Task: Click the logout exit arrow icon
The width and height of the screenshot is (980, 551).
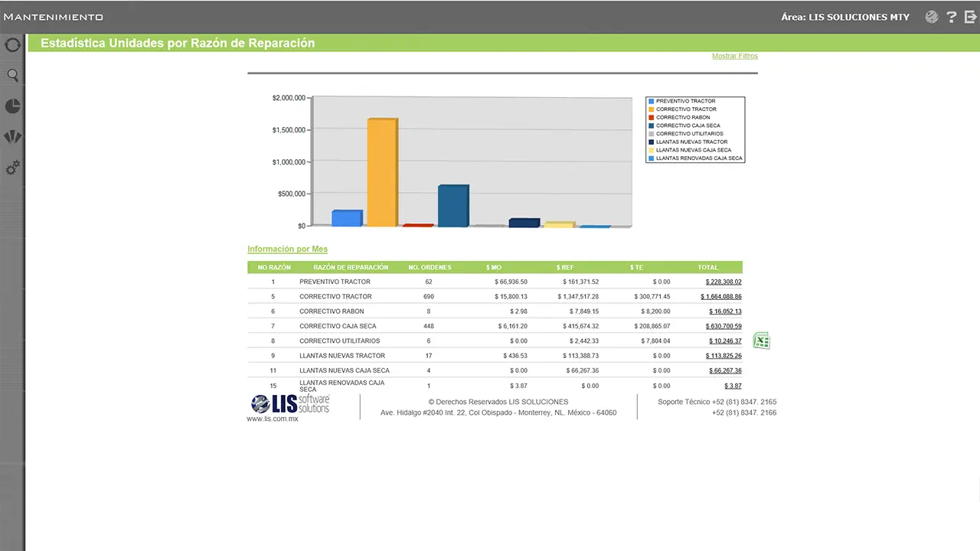Action: 971,17
